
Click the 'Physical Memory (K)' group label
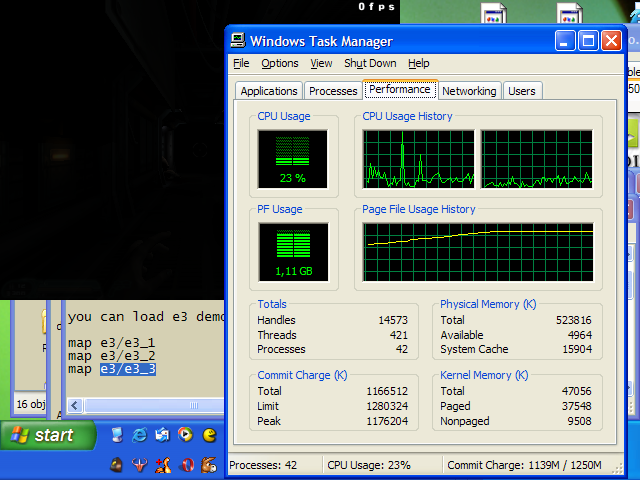click(488, 304)
